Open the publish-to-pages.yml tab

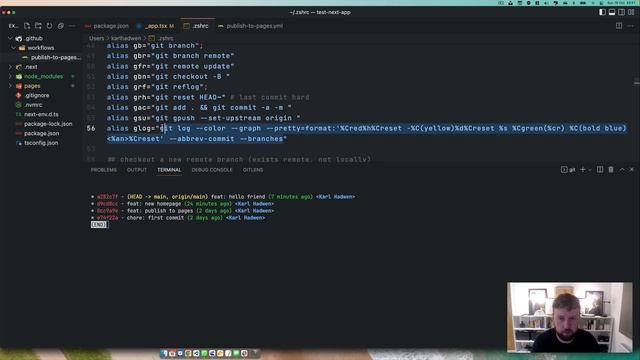[250, 26]
